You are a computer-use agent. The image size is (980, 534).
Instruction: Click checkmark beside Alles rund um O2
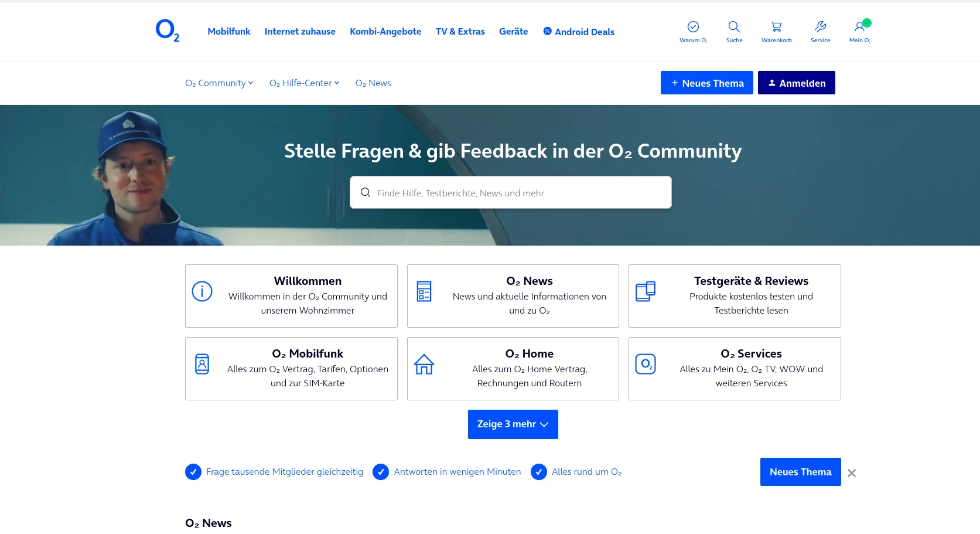539,472
